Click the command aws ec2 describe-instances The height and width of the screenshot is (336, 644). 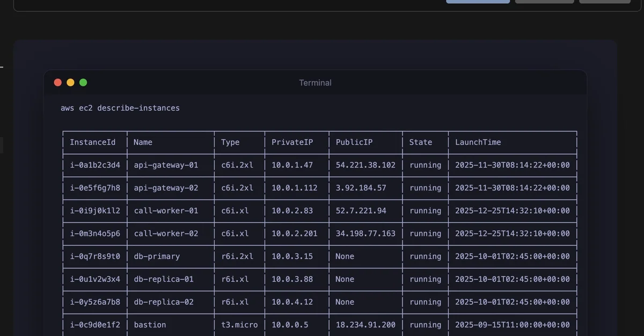pos(120,108)
